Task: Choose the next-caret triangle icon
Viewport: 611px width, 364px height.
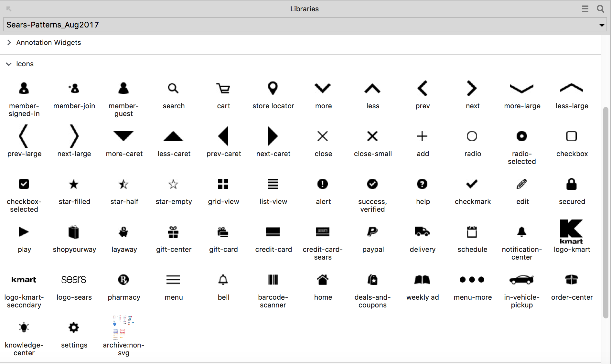Action: coord(273,136)
